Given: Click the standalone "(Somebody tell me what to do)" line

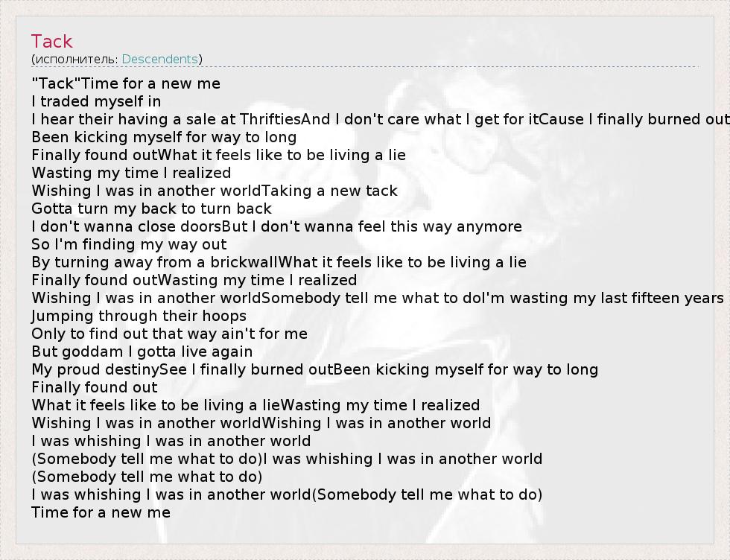Looking at the screenshot, I should tap(147, 477).
